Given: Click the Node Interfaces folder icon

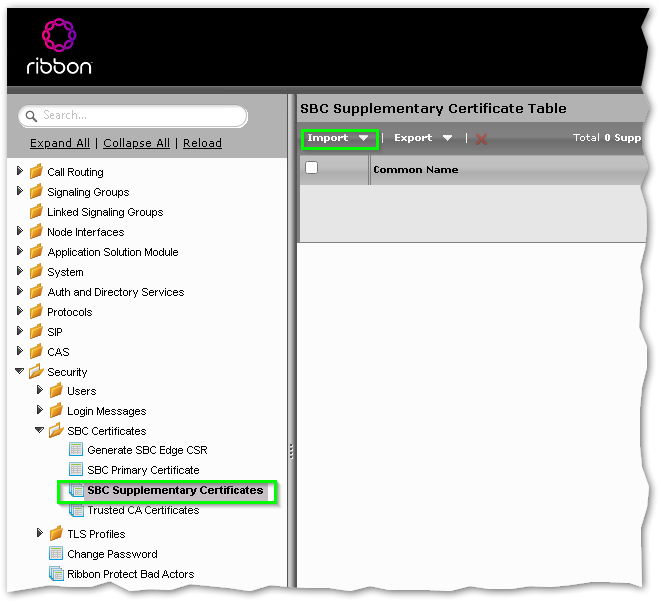Looking at the screenshot, I should (36, 232).
